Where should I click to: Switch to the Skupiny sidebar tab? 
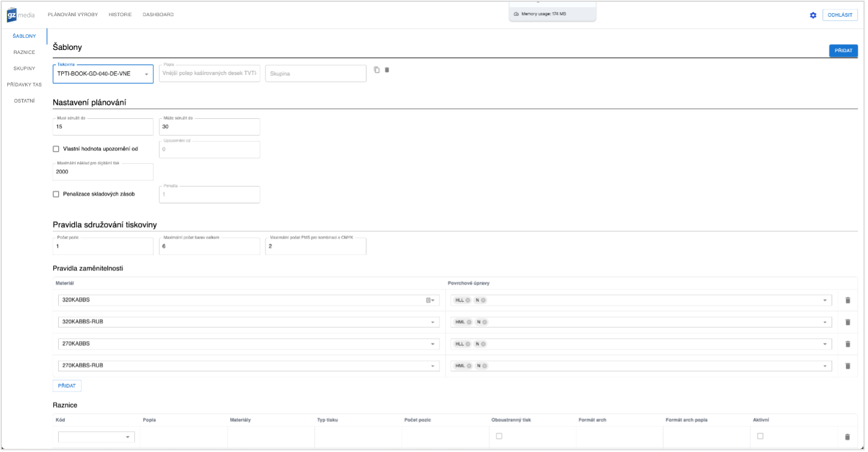pyautogui.click(x=24, y=68)
